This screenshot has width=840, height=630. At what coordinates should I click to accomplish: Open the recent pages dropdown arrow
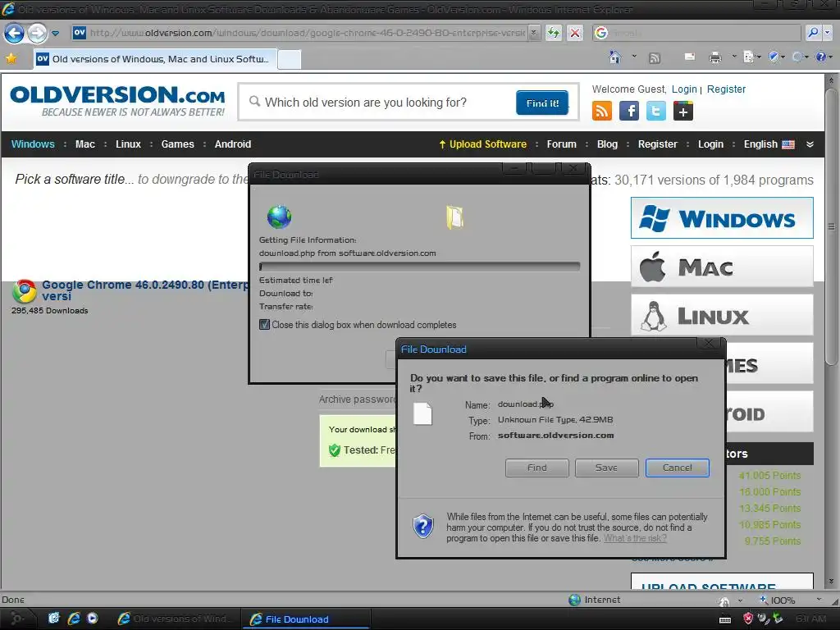(x=55, y=33)
